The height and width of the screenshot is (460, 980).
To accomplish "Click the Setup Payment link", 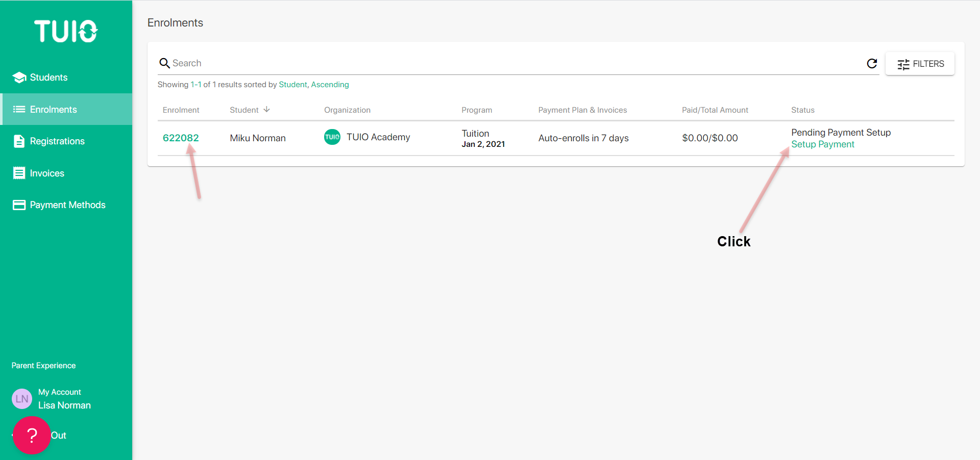I will (x=822, y=144).
